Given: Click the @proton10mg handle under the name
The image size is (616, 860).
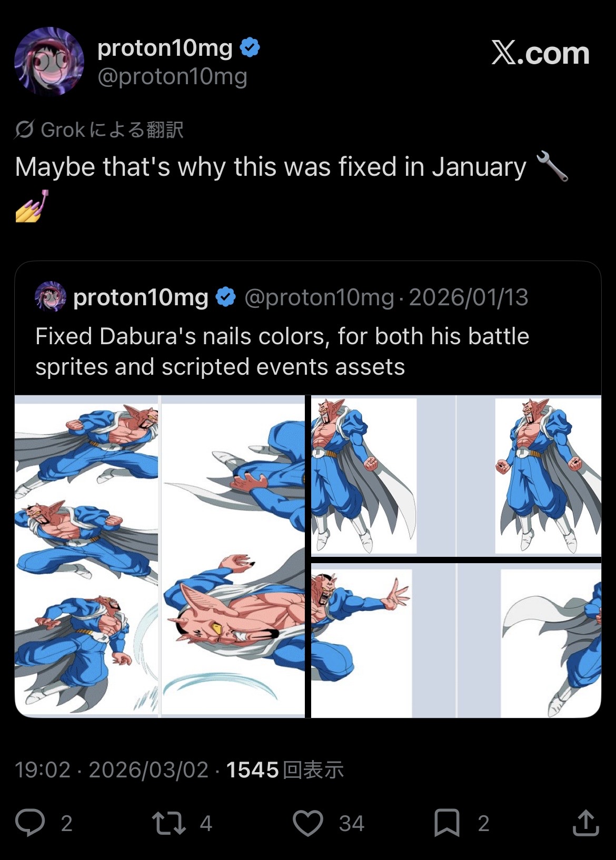Looking at the screenshot, I should point(172,77).
